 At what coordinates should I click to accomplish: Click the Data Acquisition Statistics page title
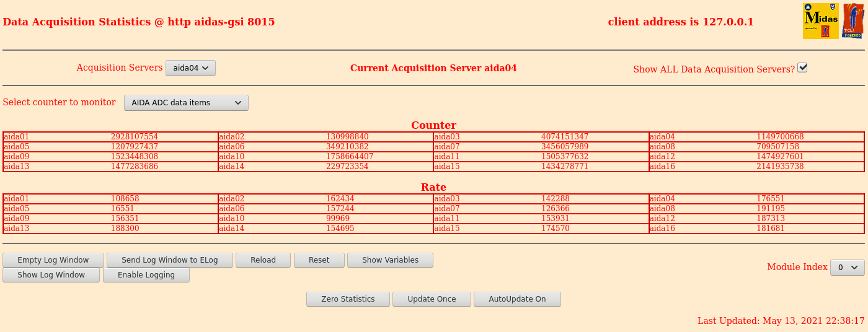coord(139,22)
